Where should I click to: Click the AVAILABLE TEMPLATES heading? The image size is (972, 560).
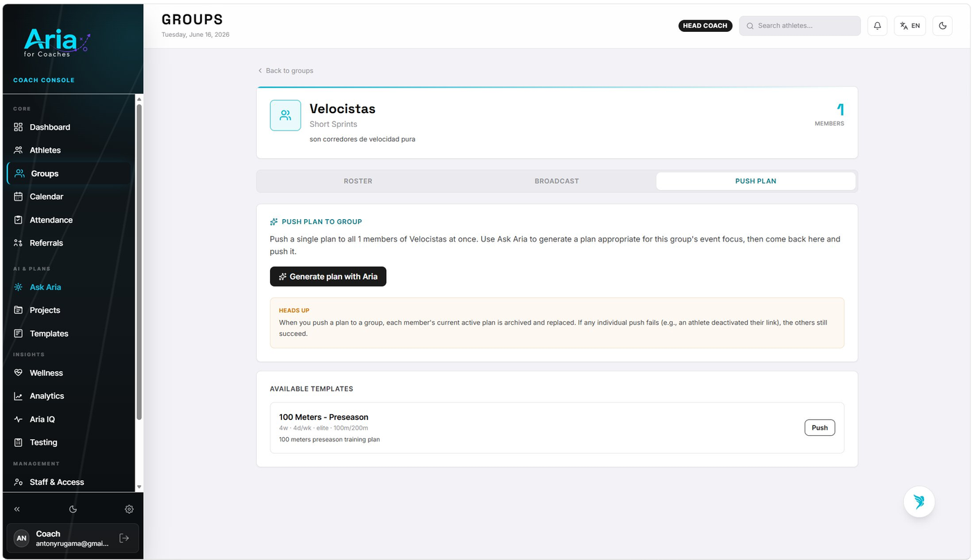pos(312,389)
